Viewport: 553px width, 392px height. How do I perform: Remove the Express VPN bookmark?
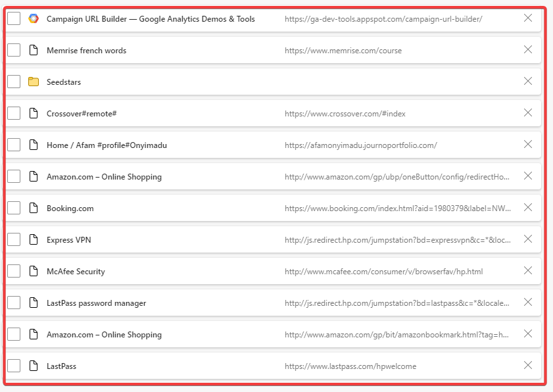(527, 239)
